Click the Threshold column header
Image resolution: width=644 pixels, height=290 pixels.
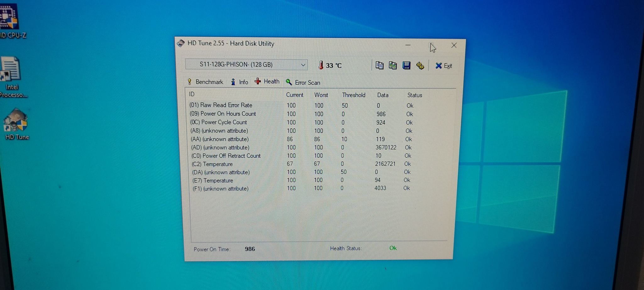[x=354, y=95]
